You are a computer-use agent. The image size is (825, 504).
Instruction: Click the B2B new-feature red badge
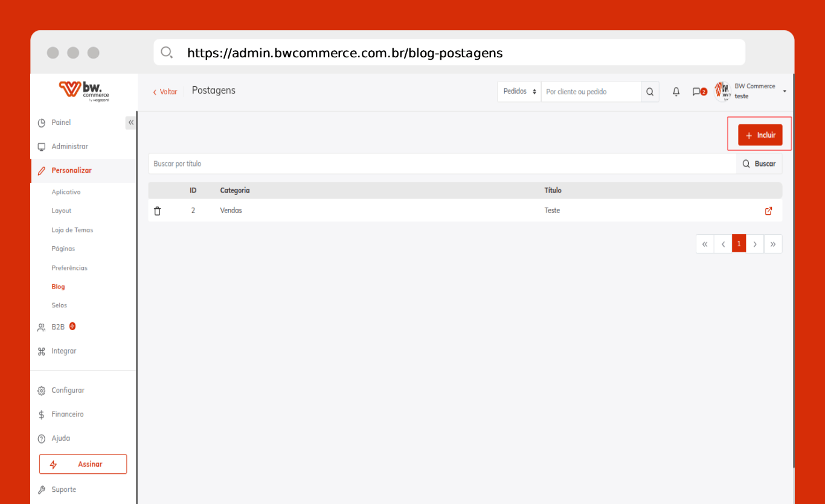coord(72,327)
